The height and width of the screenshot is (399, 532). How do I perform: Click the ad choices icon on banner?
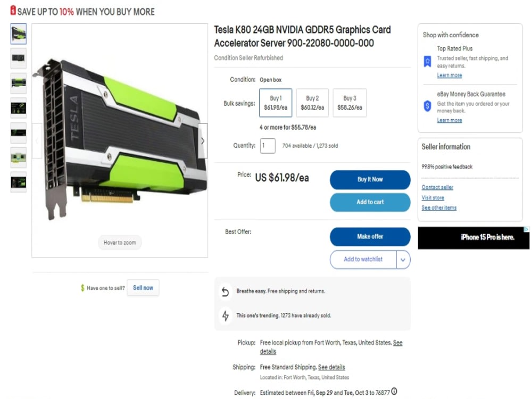[x=526, y=230]
